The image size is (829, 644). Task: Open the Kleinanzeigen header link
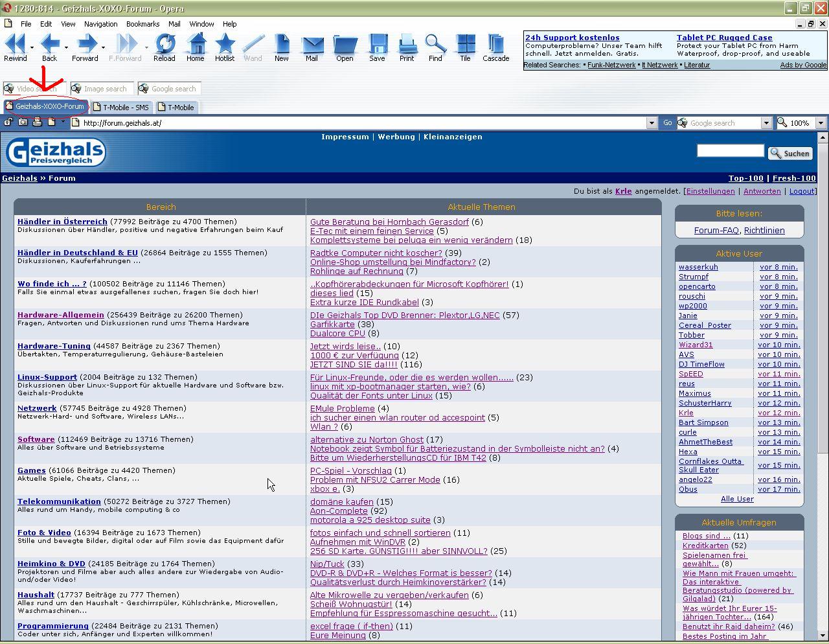pos(453,137)
